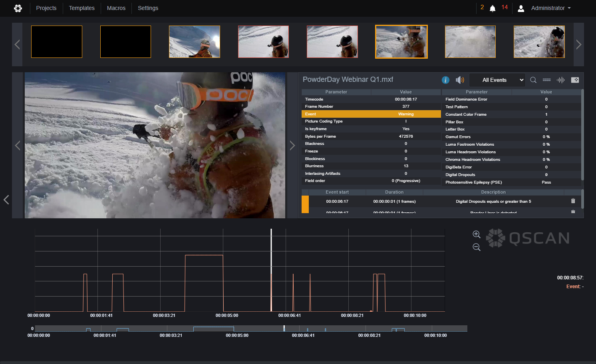The width and height of the screenshot is (596, 364).
Task: Open the Macros menu
Action: point(116,8)
